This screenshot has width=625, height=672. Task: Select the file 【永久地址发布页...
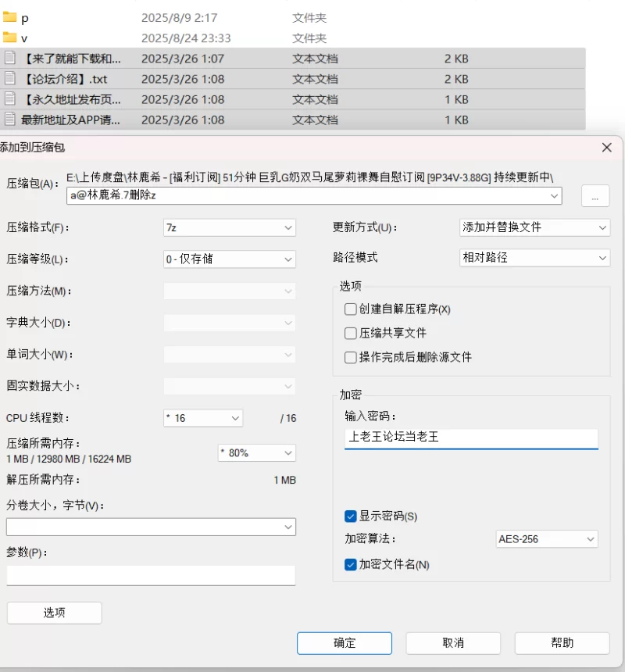point(293,99)
